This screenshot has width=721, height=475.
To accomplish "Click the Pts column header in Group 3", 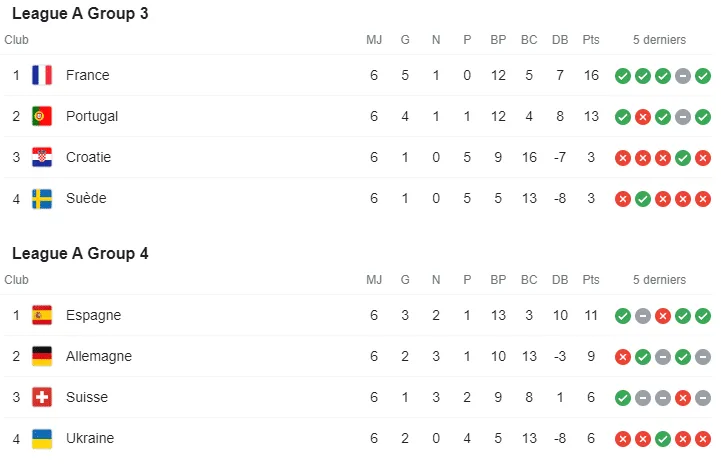I will [591, 40].
